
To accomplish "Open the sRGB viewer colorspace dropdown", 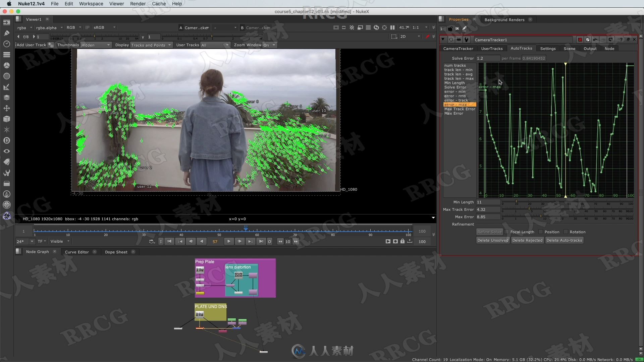I will (104, 27).
